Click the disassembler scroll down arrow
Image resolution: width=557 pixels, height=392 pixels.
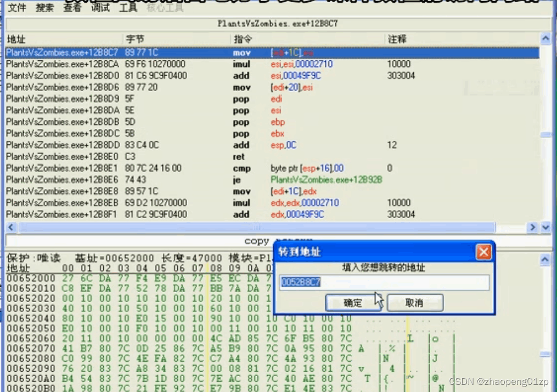click(x=545, y=227)
